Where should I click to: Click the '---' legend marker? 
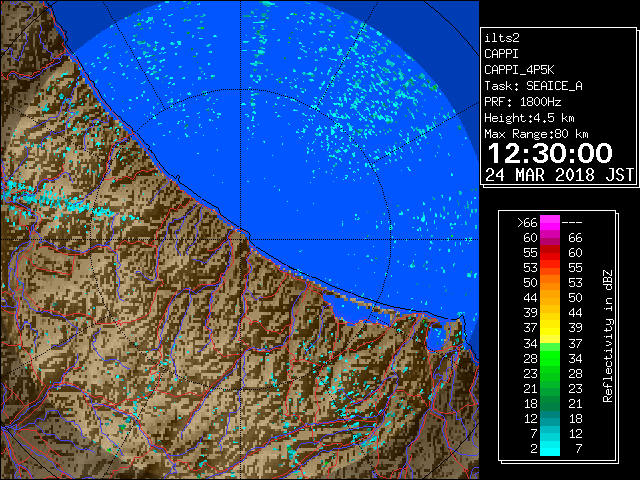click(572, 223)
